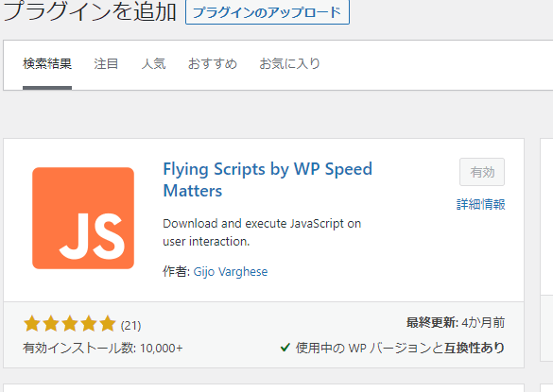
Task: Open the Flying Scripts by WP Speed Matters title link
Action: coord(268,179)
